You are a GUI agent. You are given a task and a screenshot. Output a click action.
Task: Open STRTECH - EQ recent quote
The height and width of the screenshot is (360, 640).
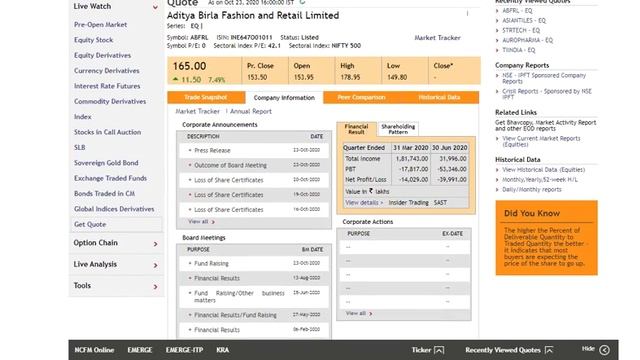[521, 30]
